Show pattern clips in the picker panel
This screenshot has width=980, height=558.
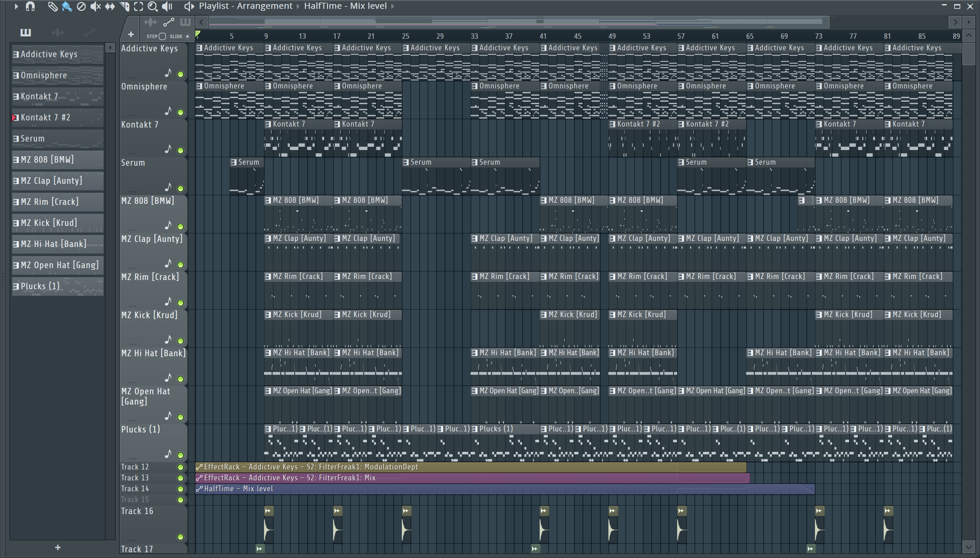tap(25, 33)
